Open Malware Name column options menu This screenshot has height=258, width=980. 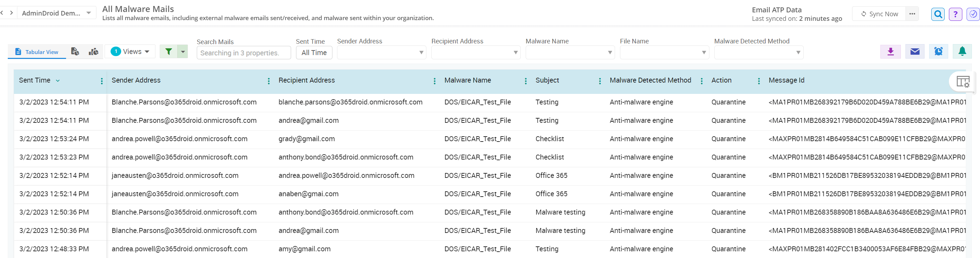point(526,81)
